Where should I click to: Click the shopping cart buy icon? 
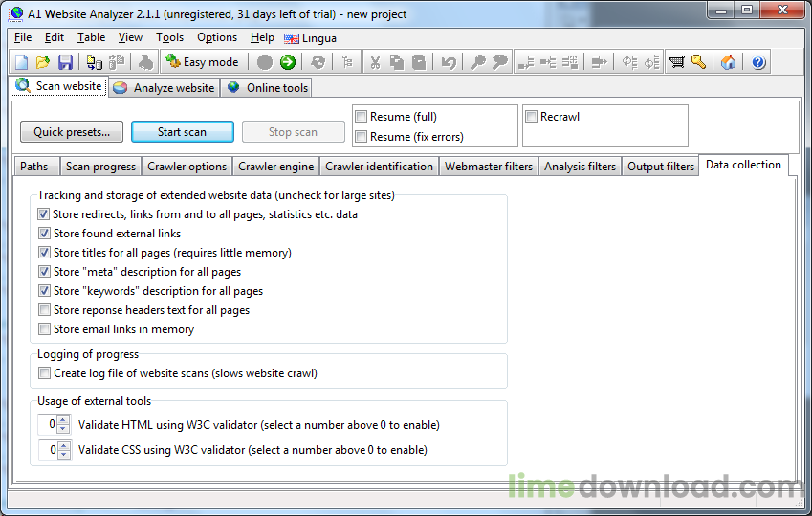point(676,62)
